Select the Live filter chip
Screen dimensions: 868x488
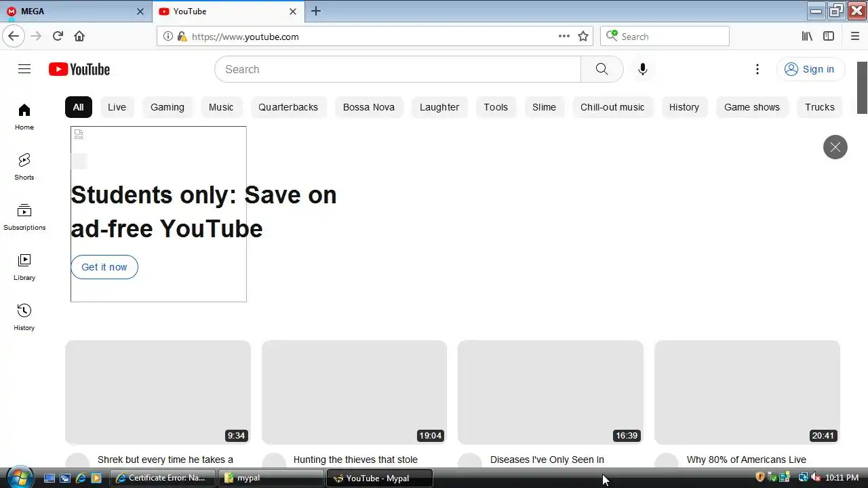(x=117, y=107)
